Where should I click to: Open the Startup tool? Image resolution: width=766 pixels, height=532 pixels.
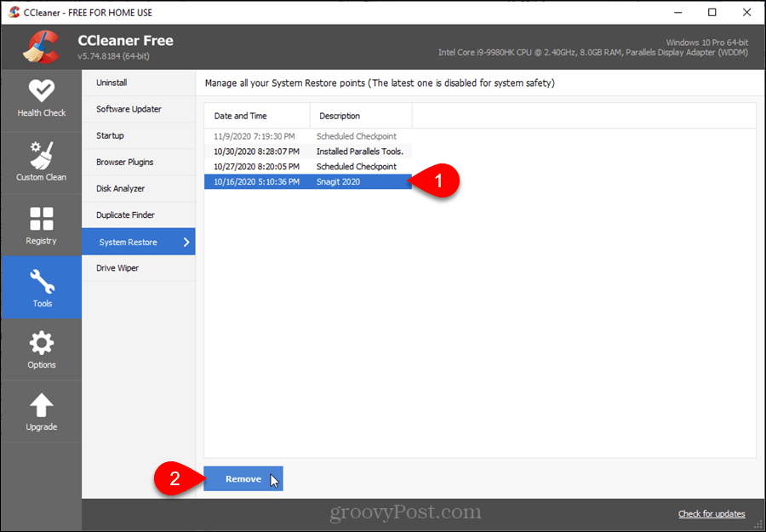139,135
